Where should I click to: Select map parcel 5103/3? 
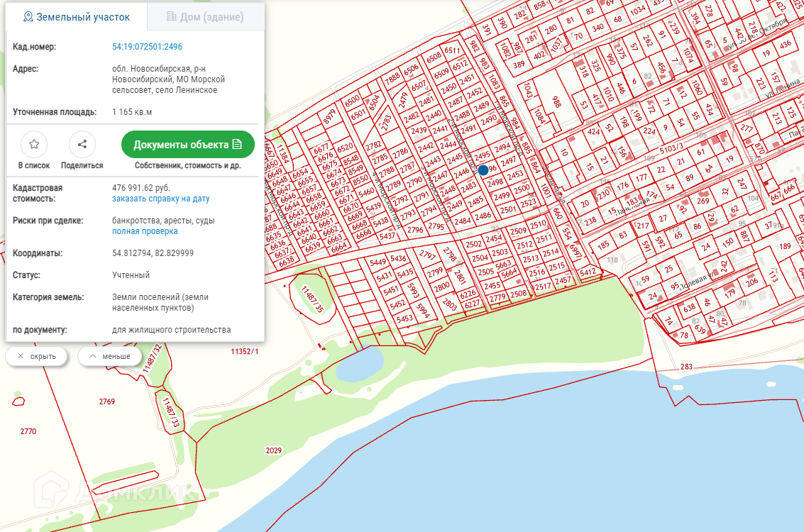(671, 149)
